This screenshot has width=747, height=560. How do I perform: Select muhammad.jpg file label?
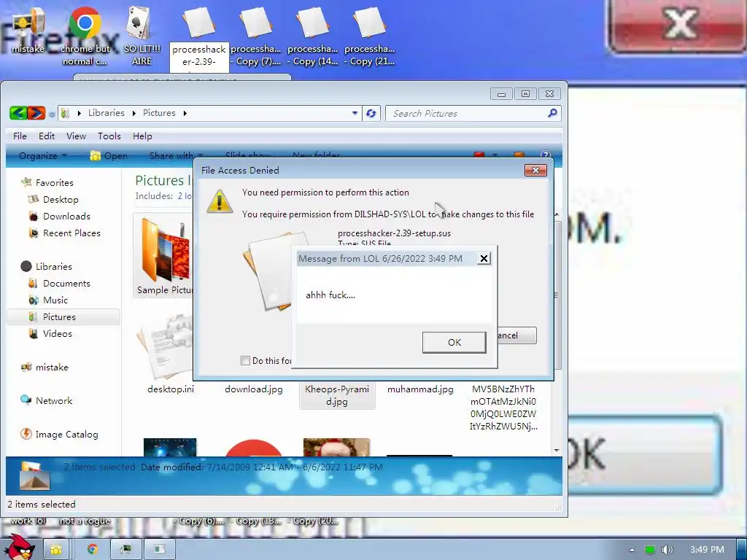click(420, 389)
